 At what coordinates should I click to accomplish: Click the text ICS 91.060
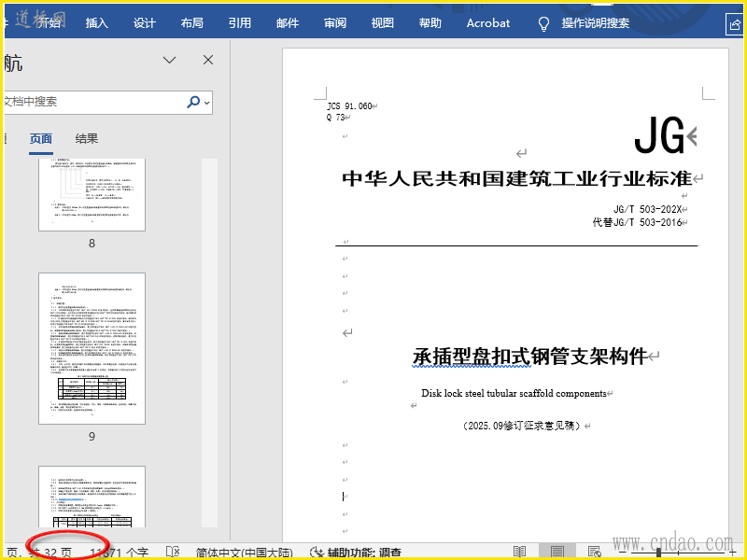click(x=349, y=105)
